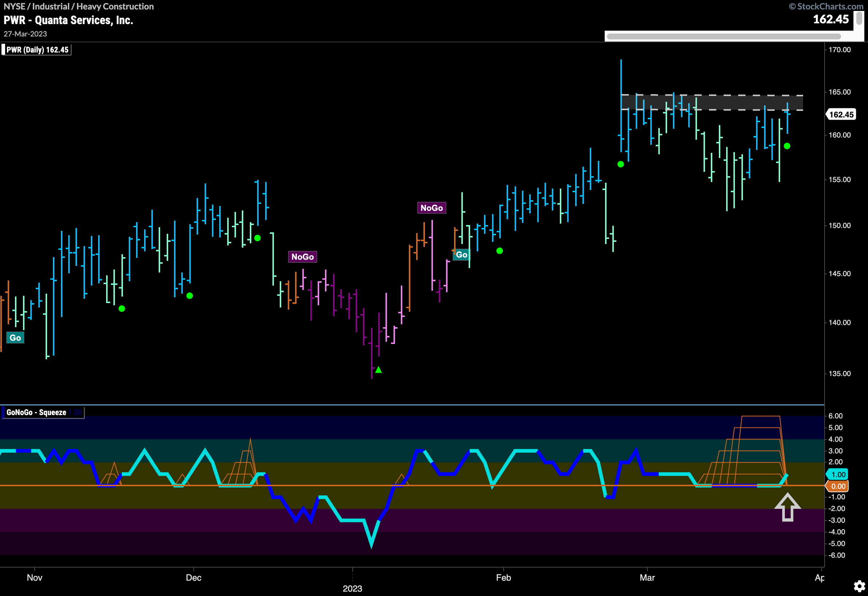Click the teal 'Go' label in late January
This screenshot has width=868, height=596.
click(x=462, y=255)
